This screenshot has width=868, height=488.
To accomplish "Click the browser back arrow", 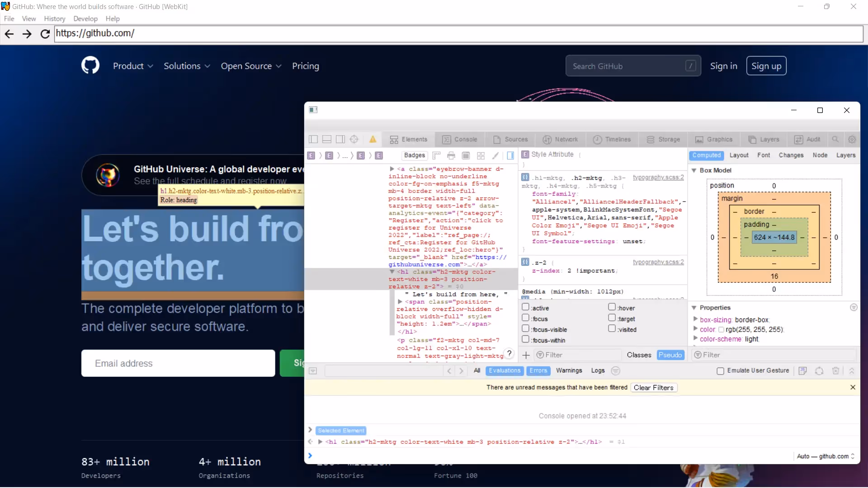I will (9, 33).
